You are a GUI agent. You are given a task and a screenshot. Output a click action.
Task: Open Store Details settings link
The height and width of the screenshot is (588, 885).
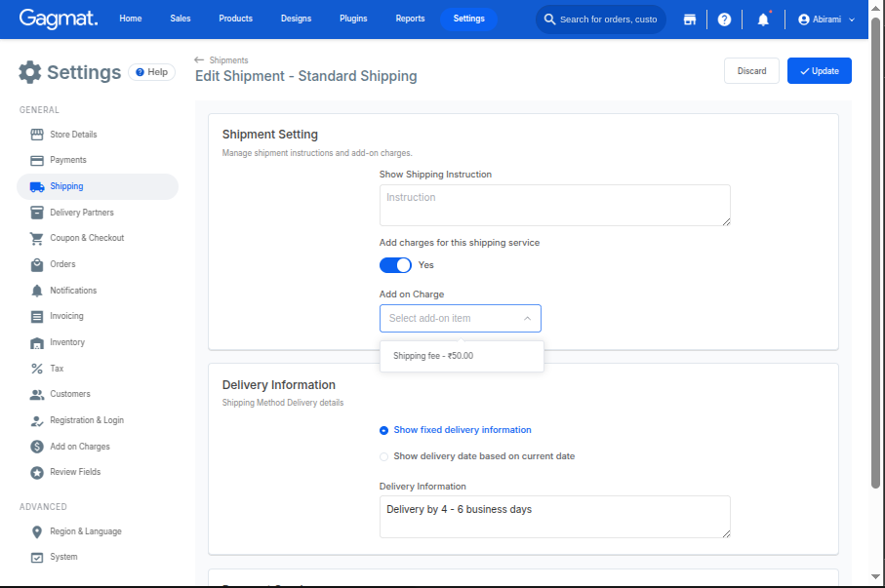pyautogui.click(x=73, y=135)
